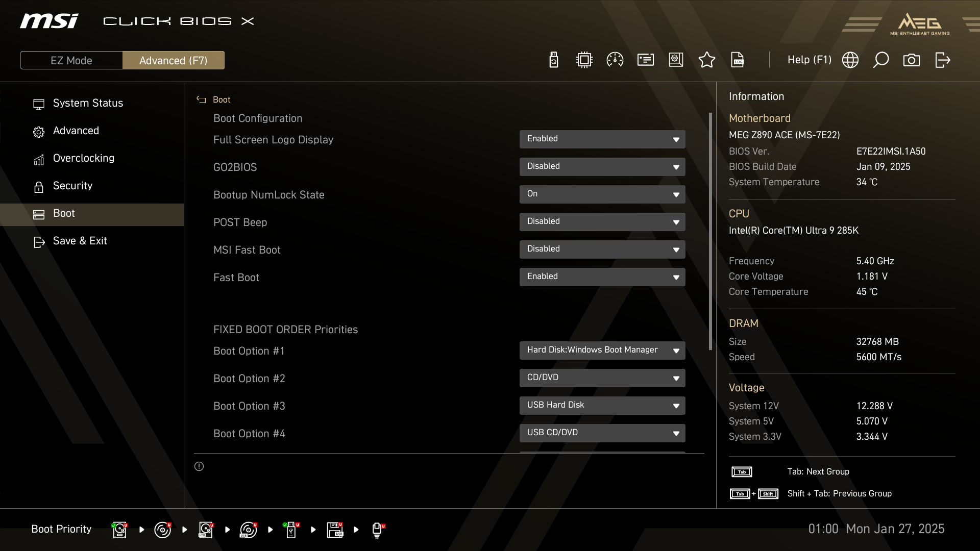Click the CPU chip icon in toolbar
This screenshot has height=551, width=980.
pos(584,60)
